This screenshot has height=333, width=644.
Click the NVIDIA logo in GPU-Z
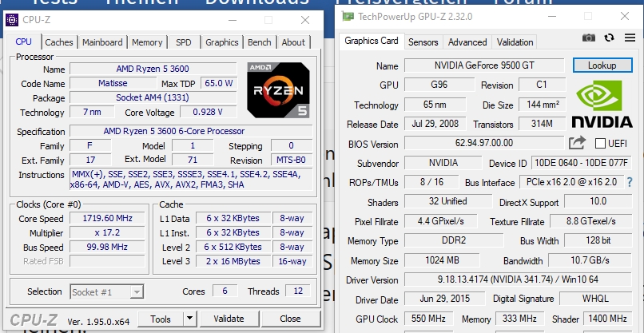[x=602, y=104]
